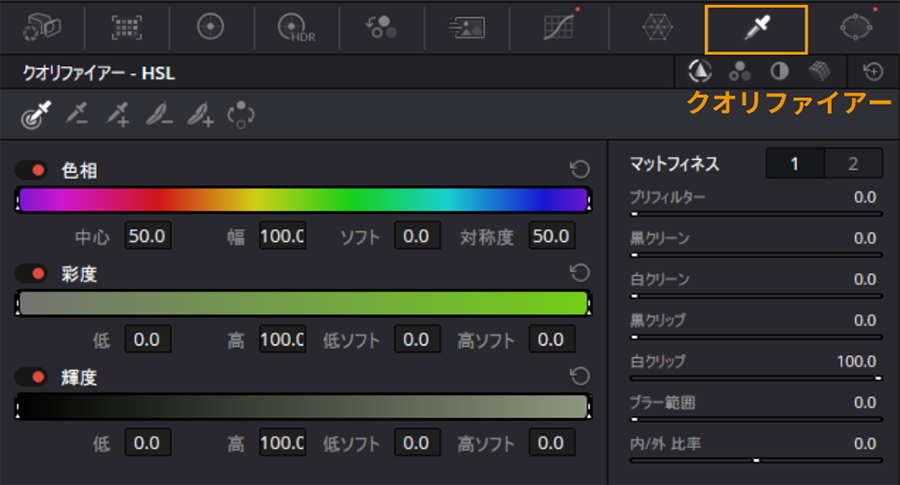Switch to Matte Finesse page 1
The width and height of the screenshot is (900, 485).
[795, 164]
